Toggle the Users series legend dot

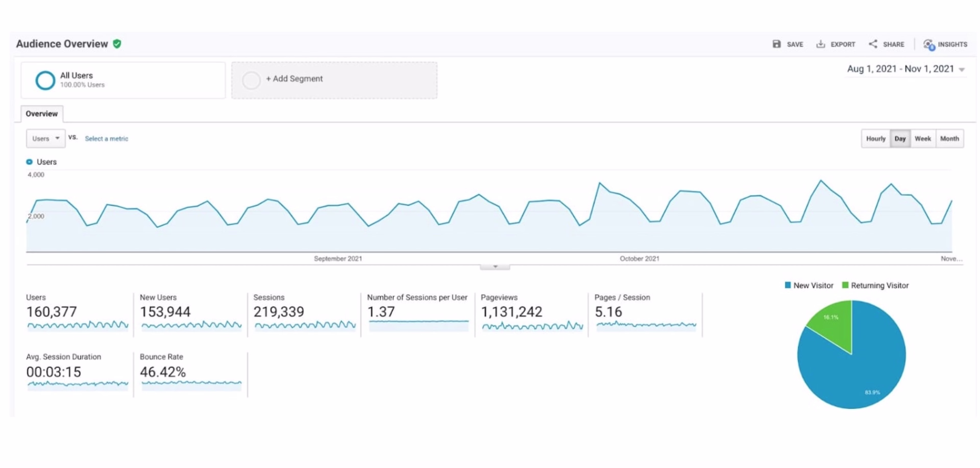click(x=29, y=161)
